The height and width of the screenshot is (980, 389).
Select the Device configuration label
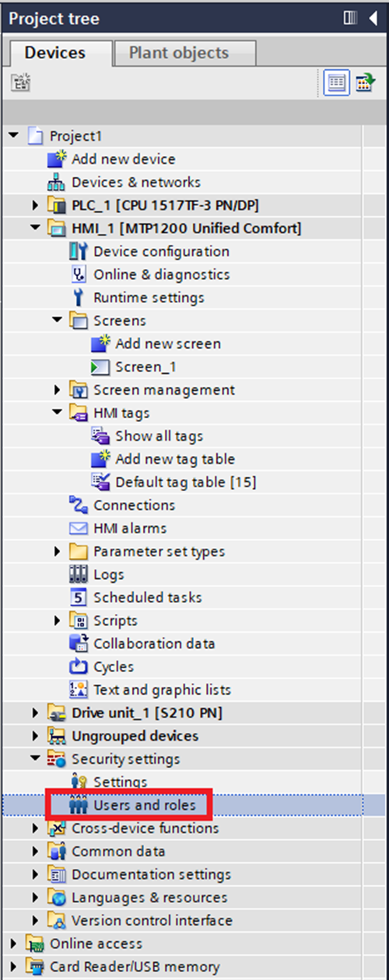(x=162, y=251)
